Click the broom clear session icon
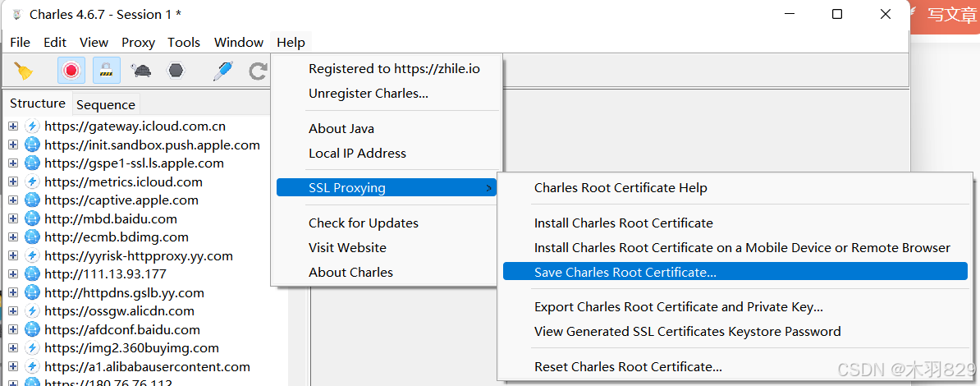The width and height of the screenshot is (980, 386). [24, 70]
